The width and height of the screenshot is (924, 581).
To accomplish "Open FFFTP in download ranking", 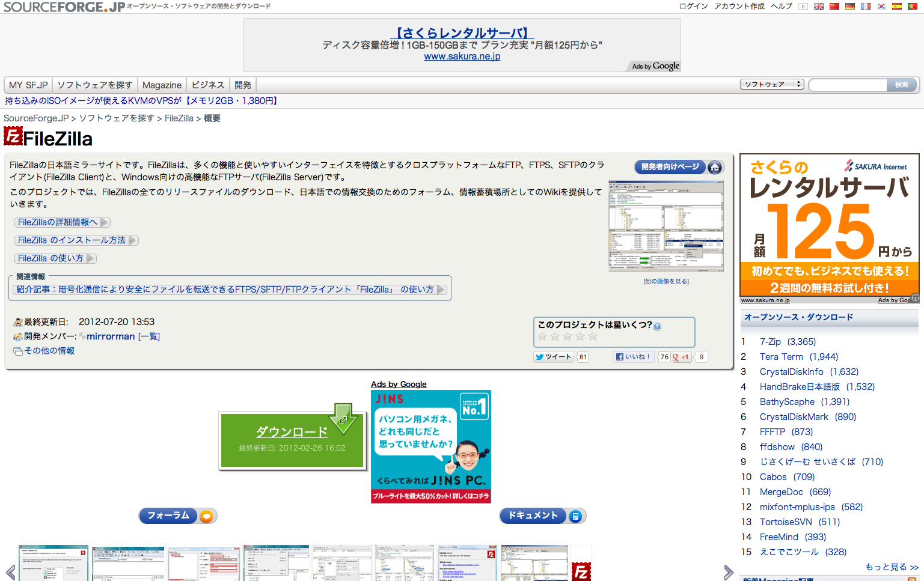I will coord(773,432).
